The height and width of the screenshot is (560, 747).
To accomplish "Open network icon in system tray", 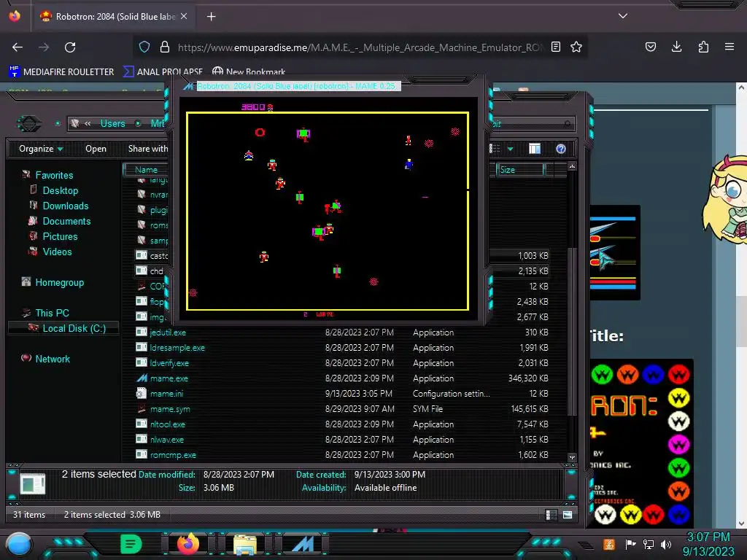I will [x=648, y=544].
